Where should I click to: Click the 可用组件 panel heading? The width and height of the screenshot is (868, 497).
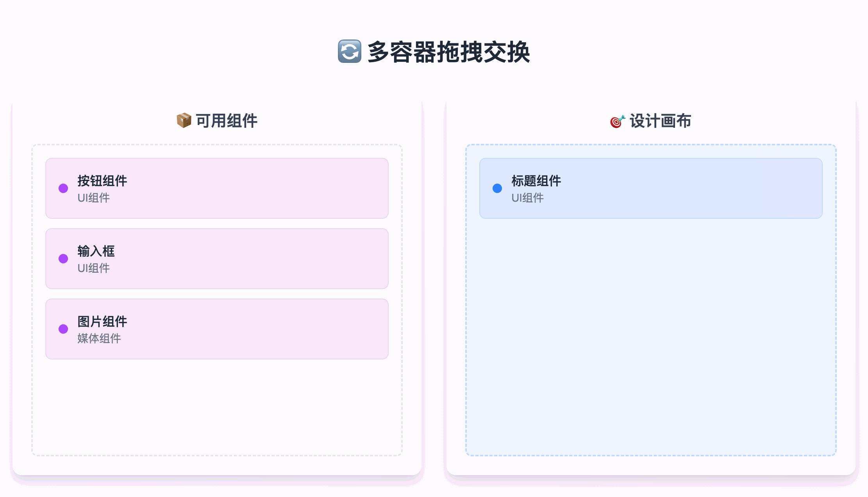[x=227, y=121]
